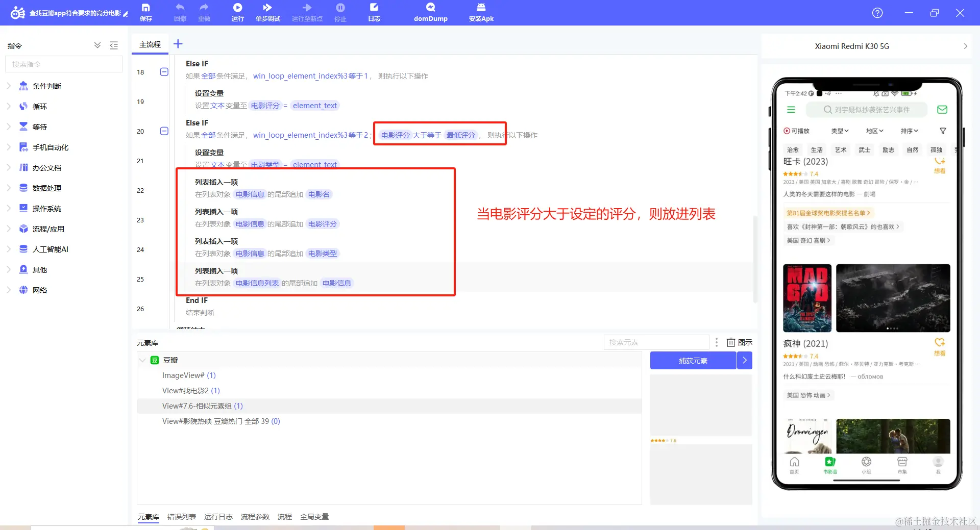Tap 治愈 tag in phone preview
This screenshot has width=980, height=530.
(x=793, y=150)
